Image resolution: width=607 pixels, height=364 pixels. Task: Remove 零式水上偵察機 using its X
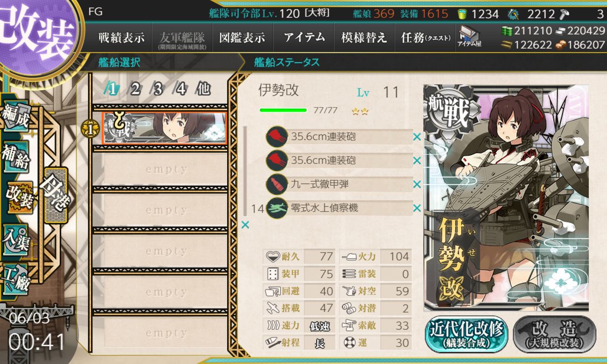tap(417, 208)
